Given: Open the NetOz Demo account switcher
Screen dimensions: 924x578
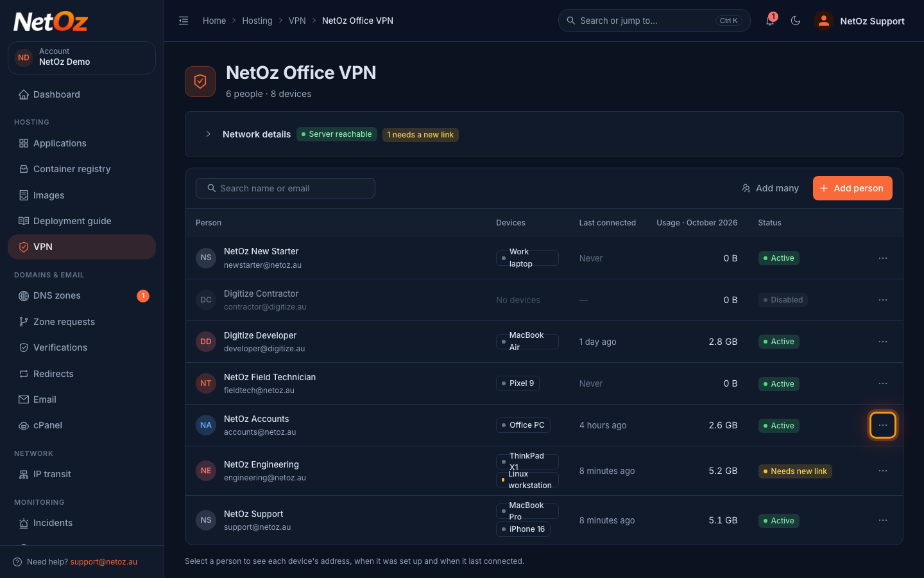Looking at the screenshot, I should click(x=81, y=57).
